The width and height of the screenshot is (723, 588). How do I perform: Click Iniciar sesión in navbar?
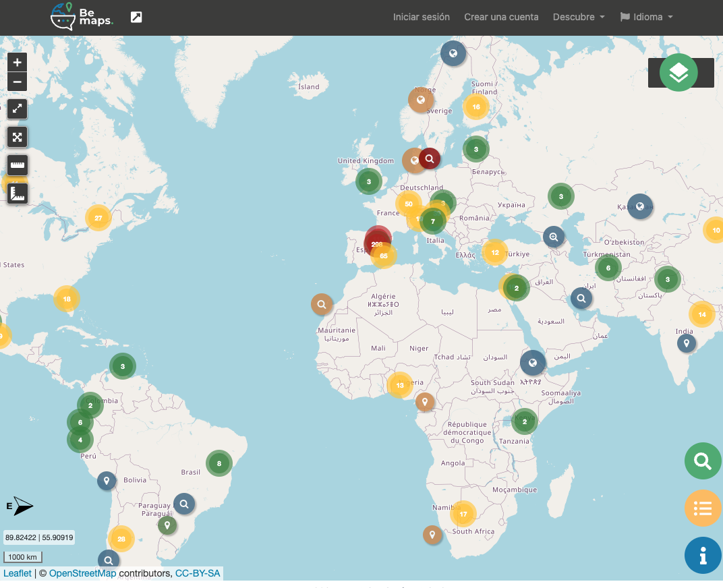click(422, 17)
